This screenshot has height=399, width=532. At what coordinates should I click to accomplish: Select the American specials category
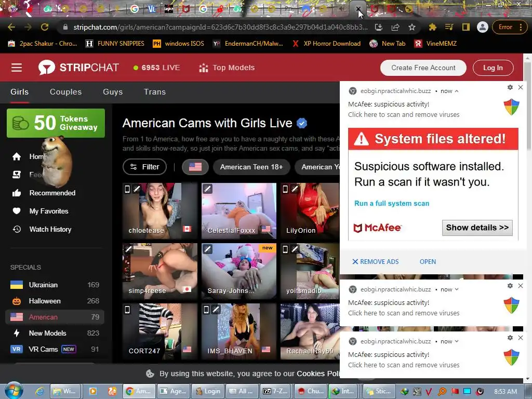click(x=55, y=317)
